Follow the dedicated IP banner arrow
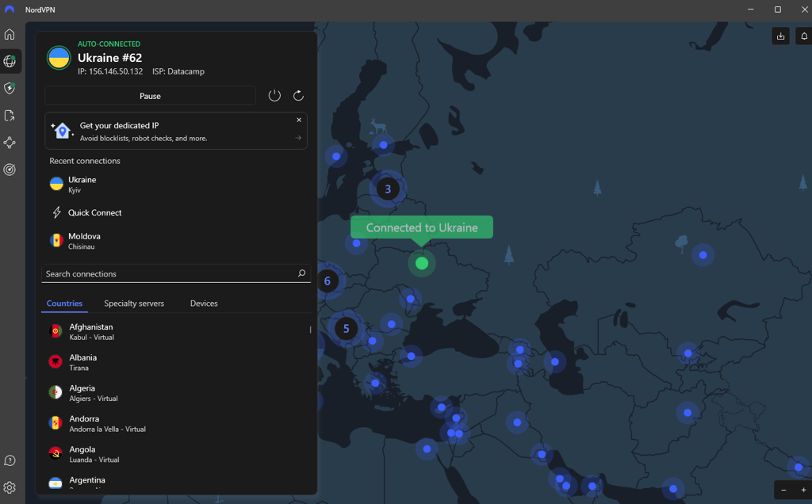 coord(298,138)
